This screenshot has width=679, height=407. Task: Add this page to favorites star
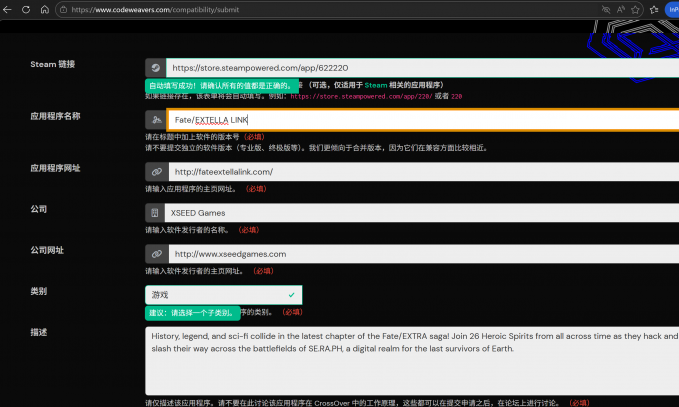(x=635, y=10)
